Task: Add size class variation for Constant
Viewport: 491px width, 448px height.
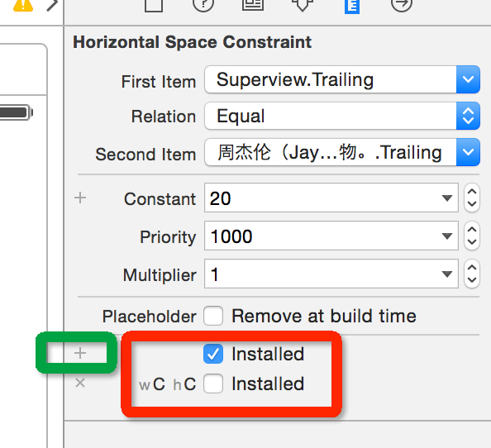Action: pos(80,198)
